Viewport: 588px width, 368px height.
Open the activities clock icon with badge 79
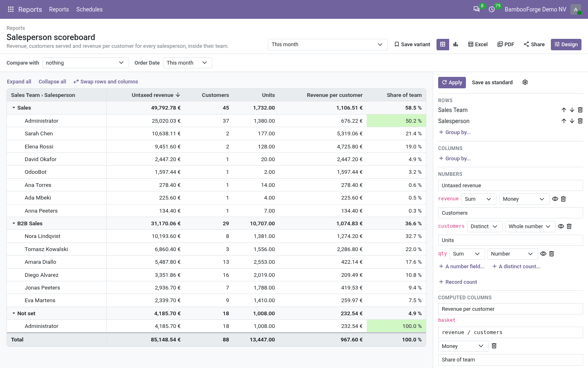point(492,9)
